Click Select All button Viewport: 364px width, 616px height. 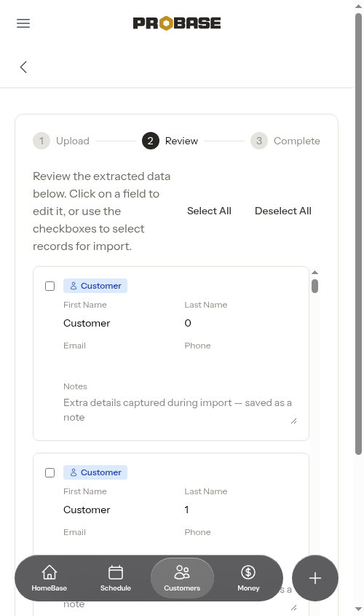(209, 211)
